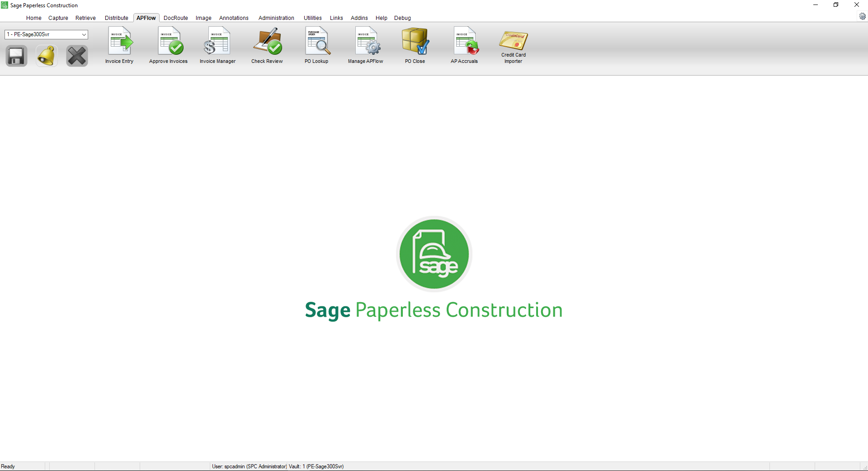Open the Retrieve tab
Viewport: 868px width, 471px height.
tap(85, 18)
